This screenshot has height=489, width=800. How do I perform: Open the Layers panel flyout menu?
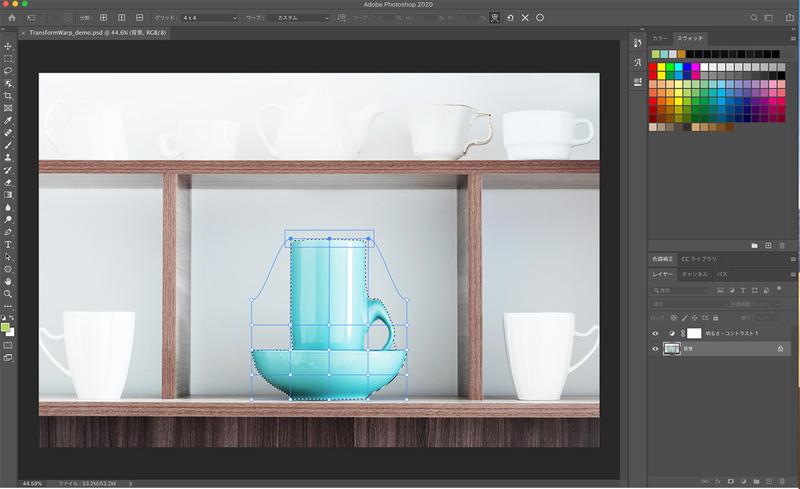tap(793, 274)
